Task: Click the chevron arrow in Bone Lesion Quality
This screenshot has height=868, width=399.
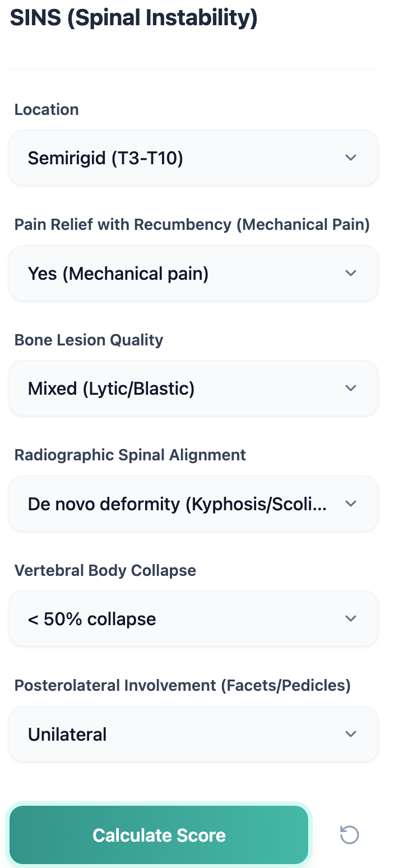Action: (x=351, y=388)
